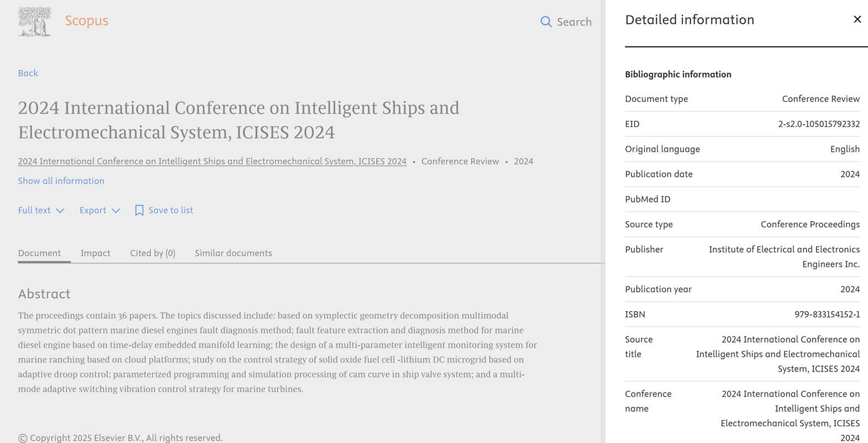Open the ICISES 2024 source title link
The width and height of the screenshot is (868, 443).
[x=212, y=161]
